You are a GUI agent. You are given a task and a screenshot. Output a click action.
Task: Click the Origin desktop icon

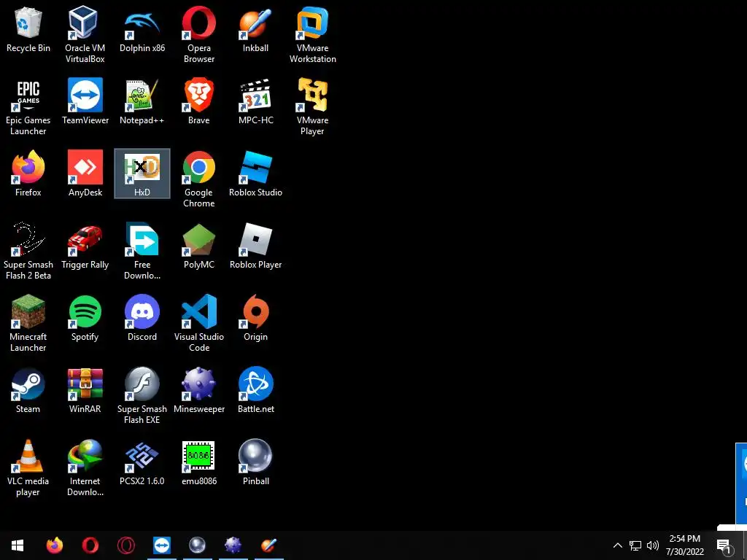click(x=256, y=318)
